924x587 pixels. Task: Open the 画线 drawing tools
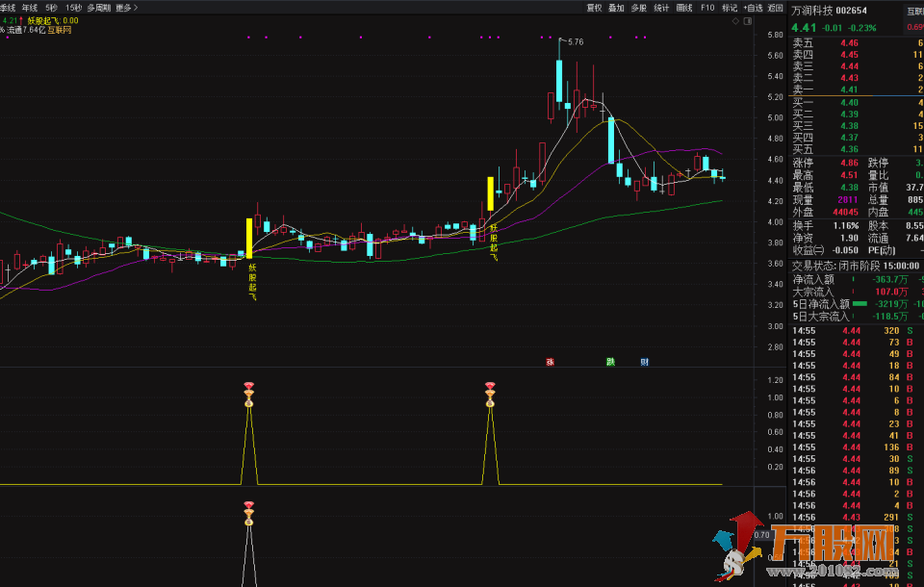click(684, 7)
